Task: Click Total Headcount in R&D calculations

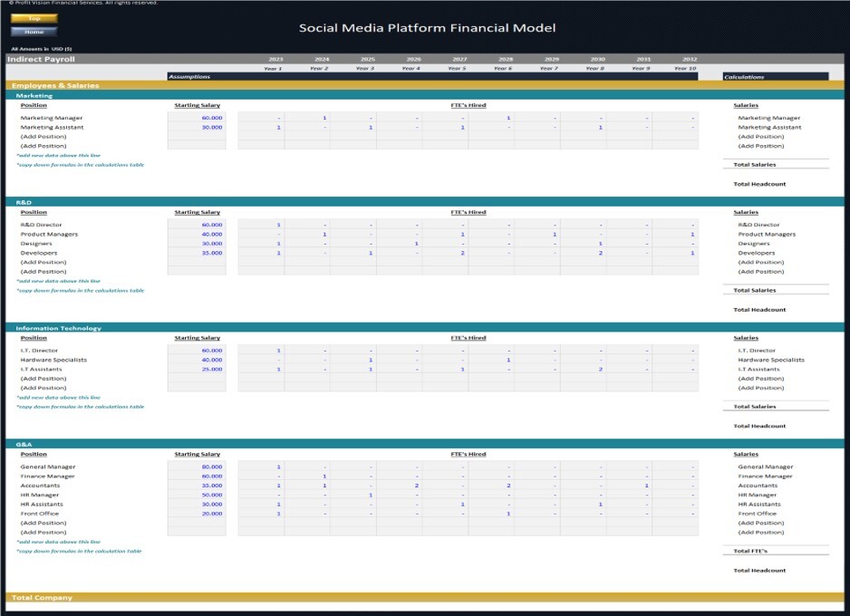Action: (x=759, y=310)
